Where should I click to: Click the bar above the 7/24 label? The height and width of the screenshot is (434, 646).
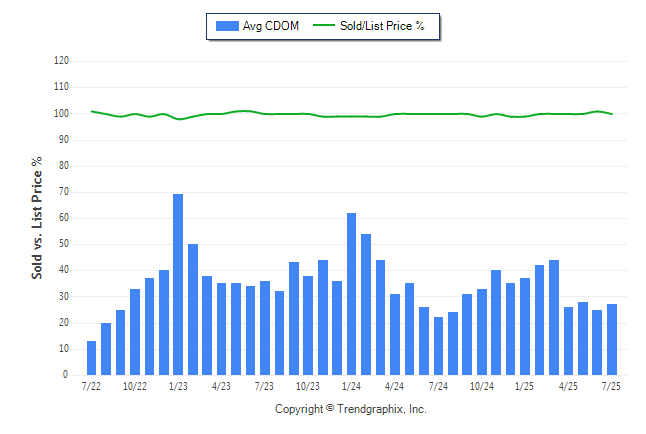click(x=438, y=346)
